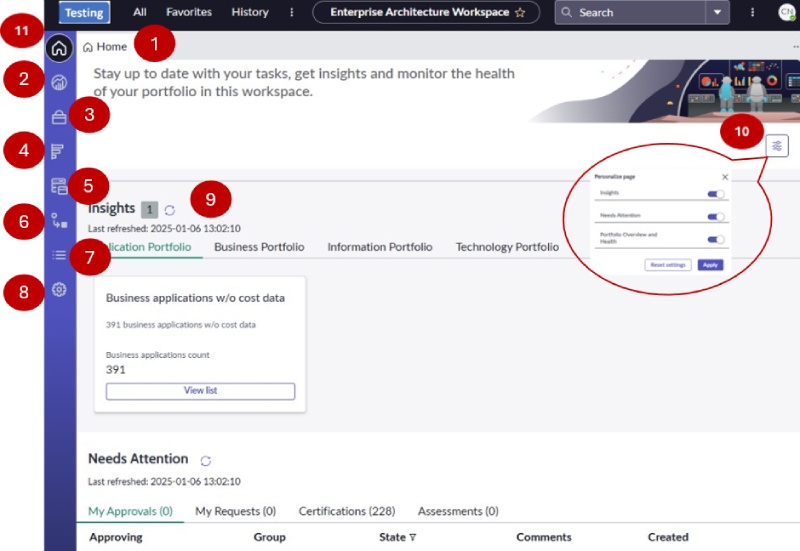Click the Reset settings button
The height and width of the screenshot is (551, 800).
[668, 265]
